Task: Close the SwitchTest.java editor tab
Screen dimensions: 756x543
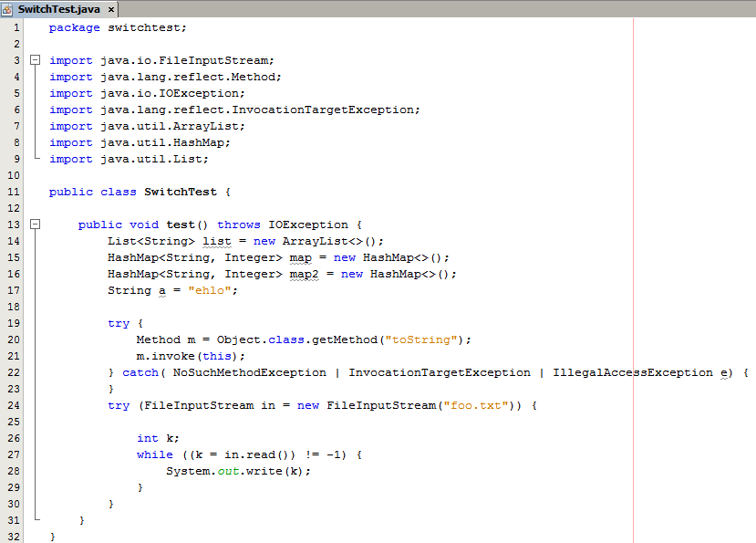Action: [x=111, y=10]
